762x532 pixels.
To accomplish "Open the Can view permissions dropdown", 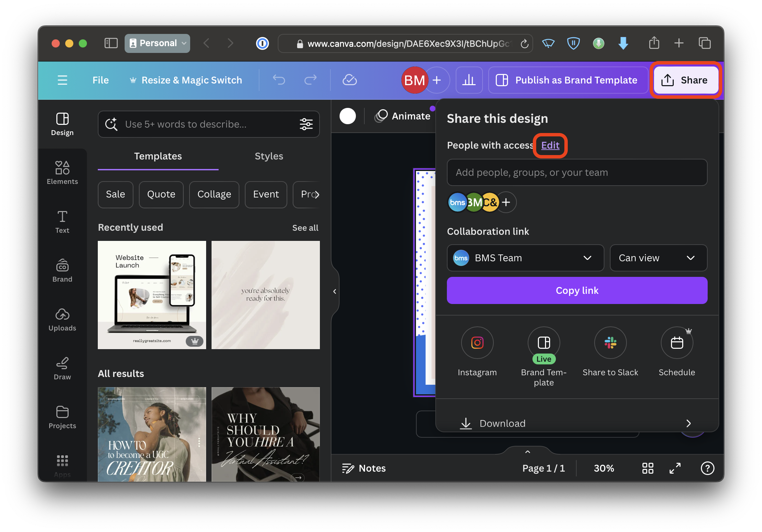I will pyautogui.click(x=658, y=258).
